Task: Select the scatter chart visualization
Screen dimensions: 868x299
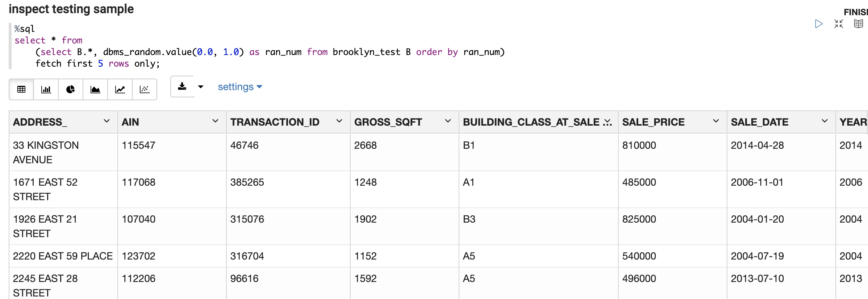Action: click(x=145, y=89)
